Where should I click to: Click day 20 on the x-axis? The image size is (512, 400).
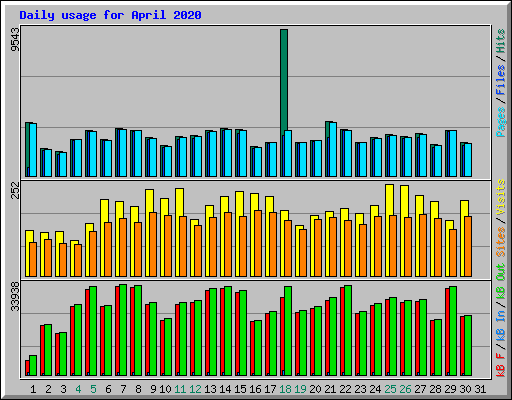tap(315, 389)
